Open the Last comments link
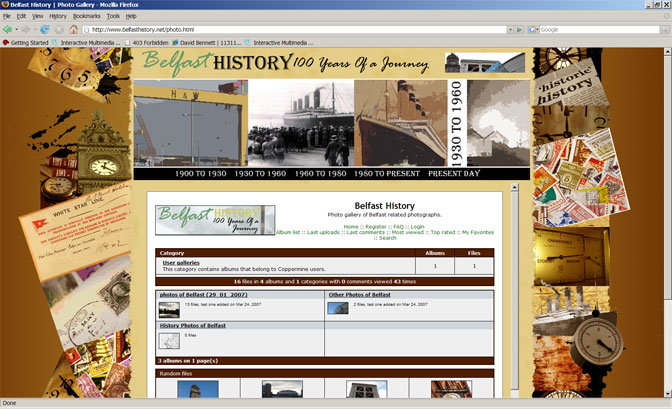The height and width of the screenshot is (409, 672). click(366, 232)
